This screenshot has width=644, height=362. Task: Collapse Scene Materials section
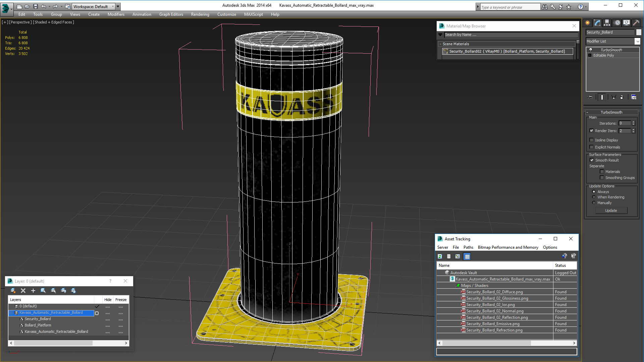click(440, 44)
